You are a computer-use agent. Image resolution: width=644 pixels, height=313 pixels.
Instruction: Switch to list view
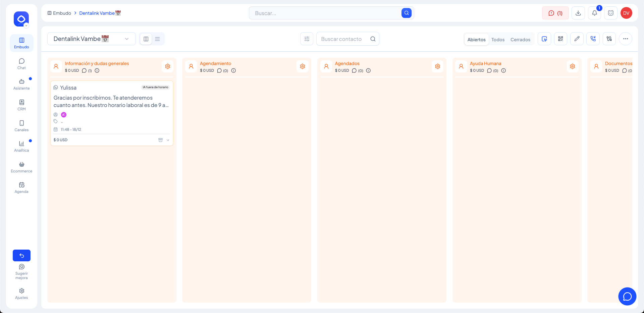[x=157, y=39]
